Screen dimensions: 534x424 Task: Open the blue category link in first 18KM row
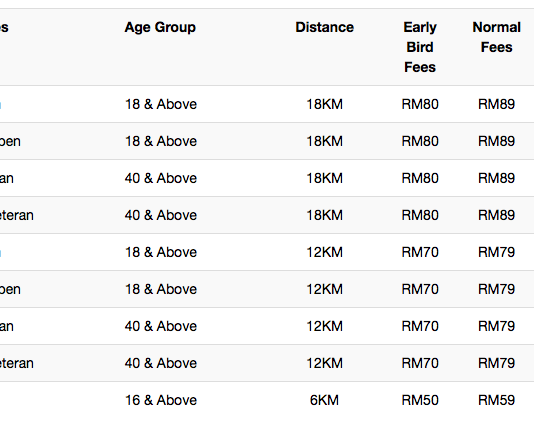pos(1,105)
